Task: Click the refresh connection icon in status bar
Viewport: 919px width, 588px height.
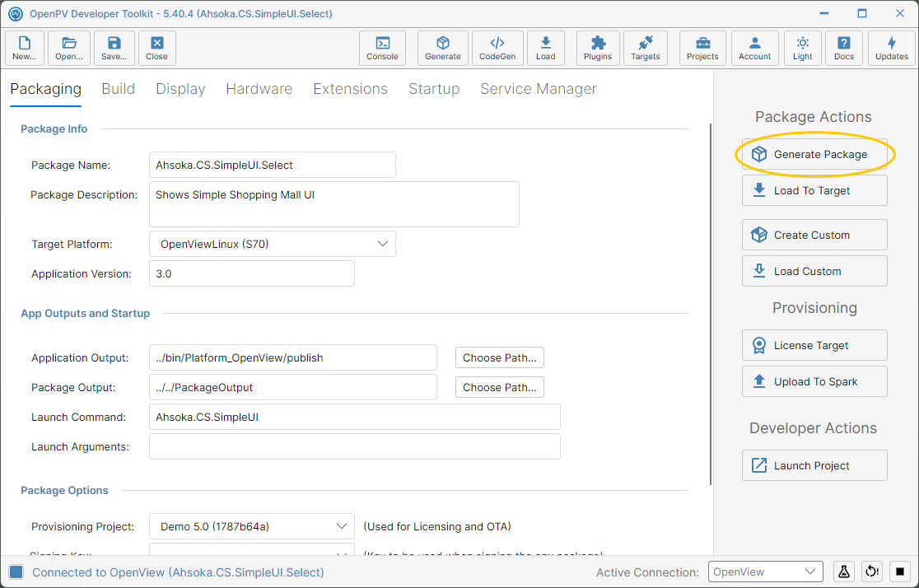Action: pos(872,572)
